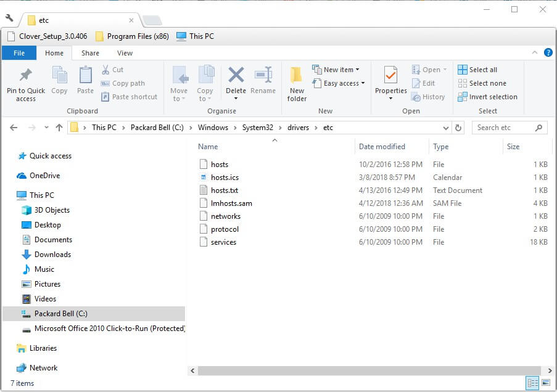Image resolution: width=557 pixels, height=392 pixels.
Task: Go up one folder level arrow
Action: (59, 128)
